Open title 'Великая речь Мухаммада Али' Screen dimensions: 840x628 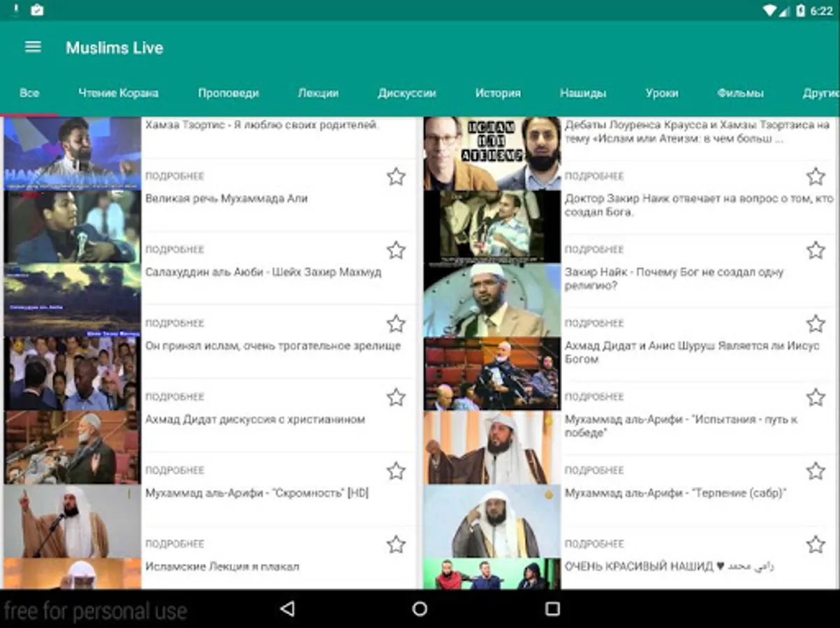[226, 198]
